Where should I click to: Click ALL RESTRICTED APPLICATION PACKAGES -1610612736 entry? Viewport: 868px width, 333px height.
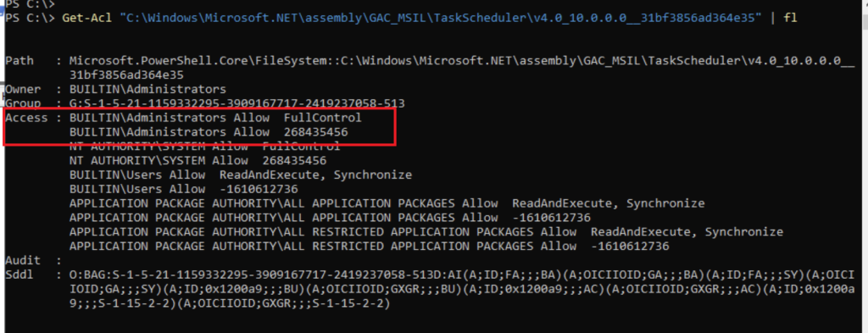[x=370, y=247]
